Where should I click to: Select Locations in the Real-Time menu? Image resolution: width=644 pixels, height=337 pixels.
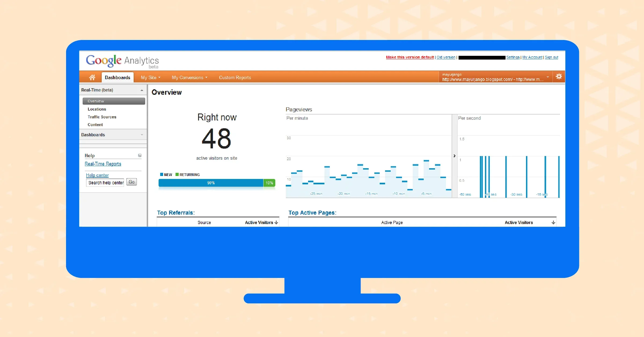click(x=97, y=109)
